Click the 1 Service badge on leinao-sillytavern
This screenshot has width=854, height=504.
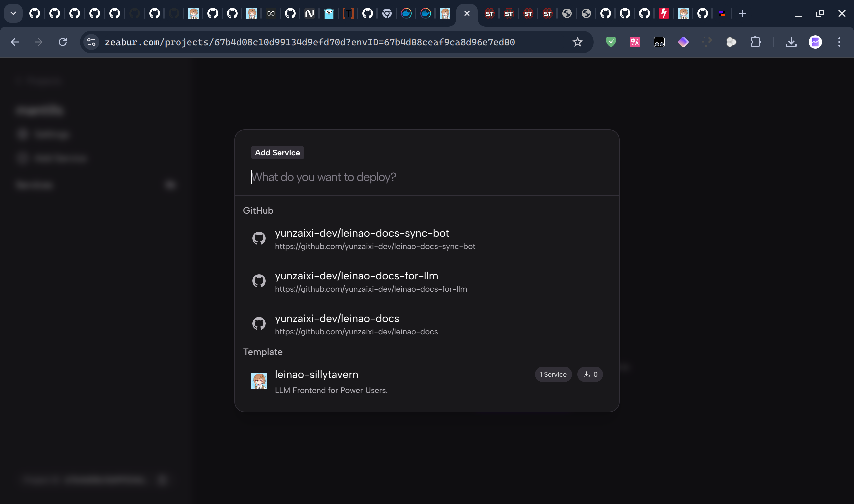pyautogui.click(x=553, y=374)
